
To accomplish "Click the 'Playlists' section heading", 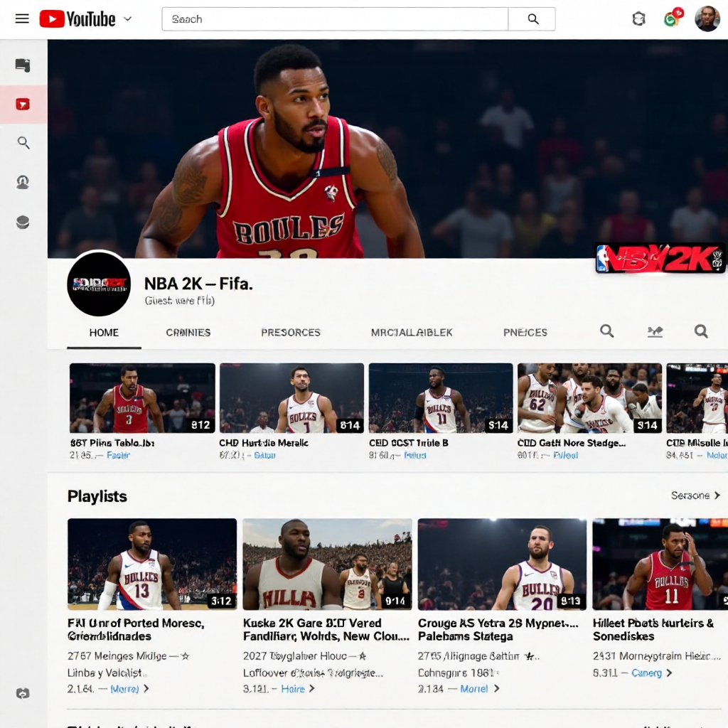I will [x=97, y=496].
